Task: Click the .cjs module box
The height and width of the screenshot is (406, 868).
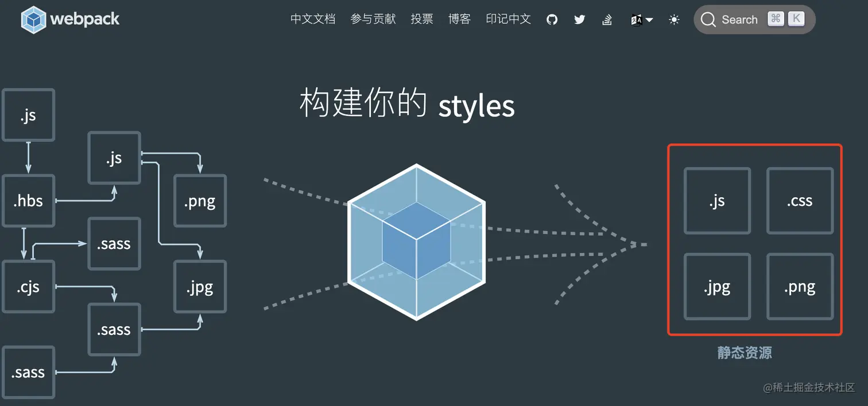Action: point(28,287)
